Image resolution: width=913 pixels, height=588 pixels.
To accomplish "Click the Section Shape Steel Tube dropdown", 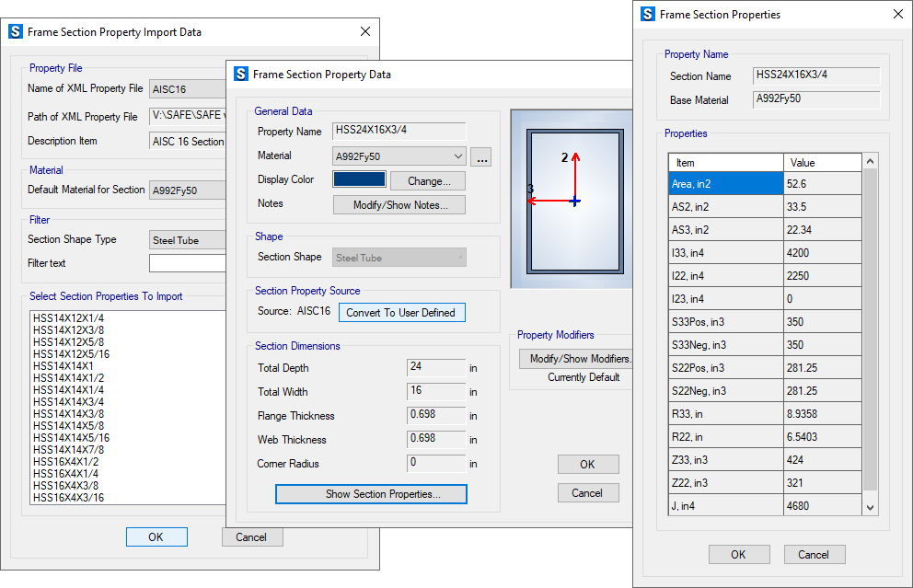I will (399, 258).
